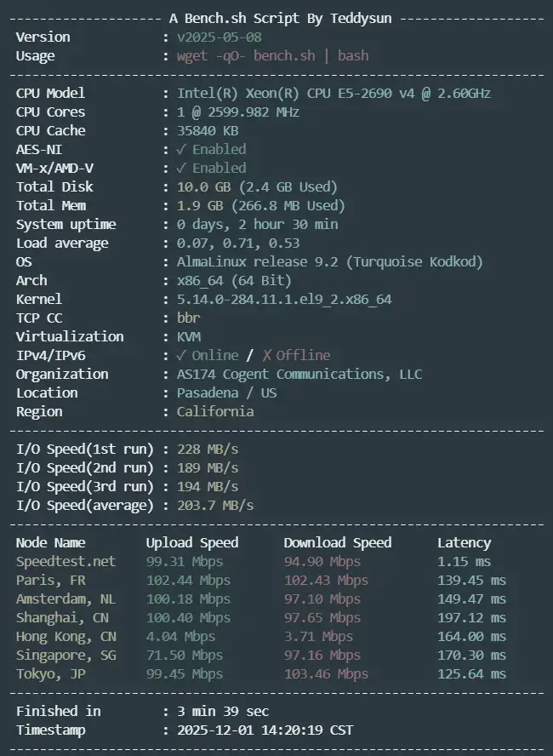Click the Speedtest.net node row name
553x756 pixels.
(x=66, y=561)
